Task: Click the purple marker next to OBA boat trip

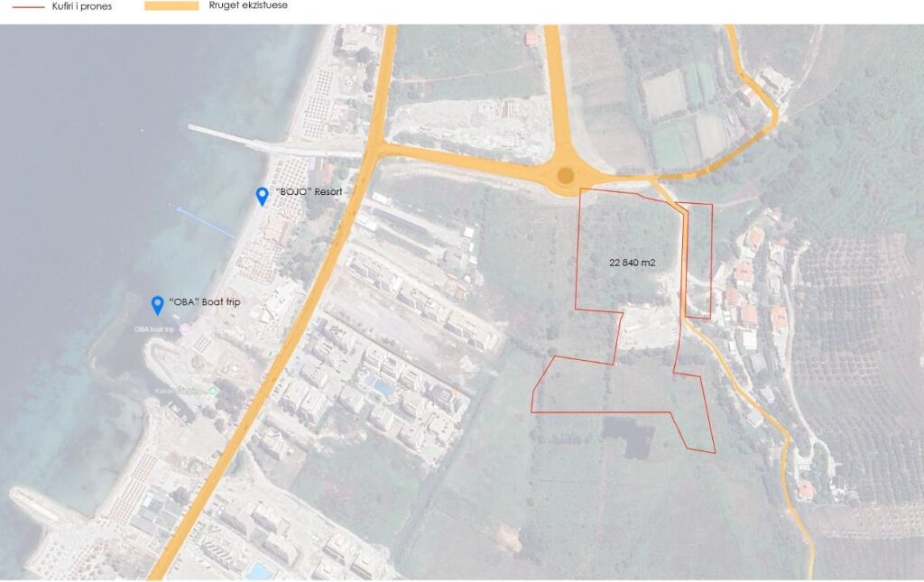Action: (x=185, y=329)
